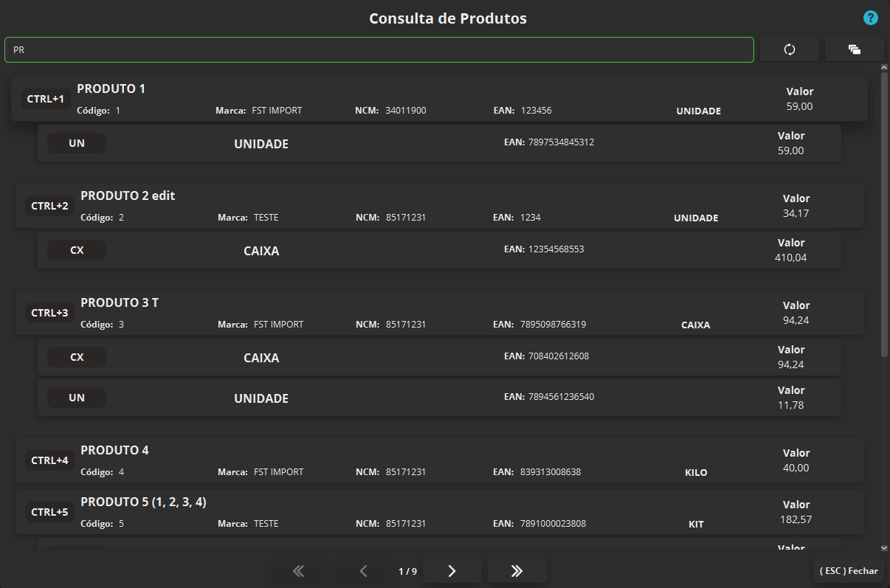The height and width of the screenshot is (588, 890).
Task: Go to next page single-right arrow
Action: 452,571
